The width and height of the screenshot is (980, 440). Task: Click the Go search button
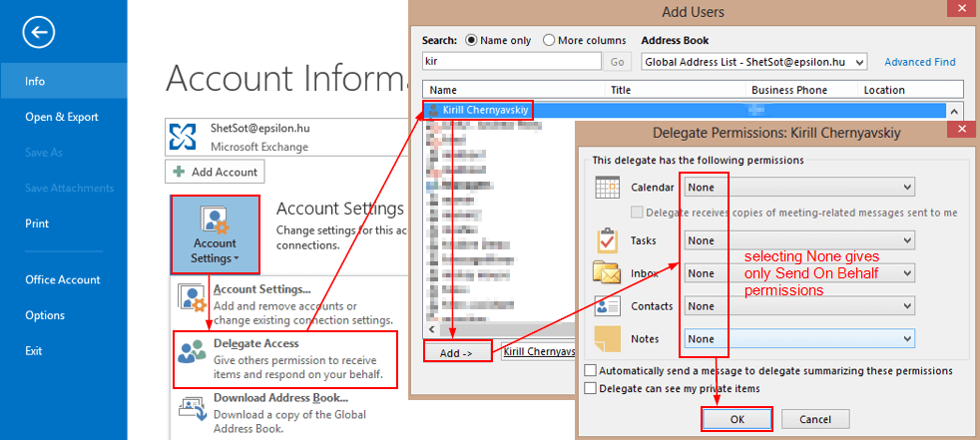click(x=618, y=62)
